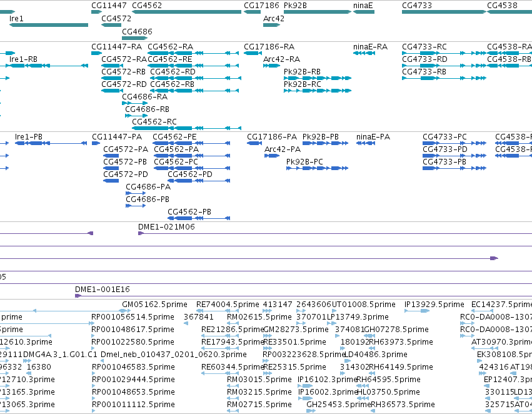Select transcript label CG4733-RC
This screenshot has width=532, height=414.
(424, 46)
